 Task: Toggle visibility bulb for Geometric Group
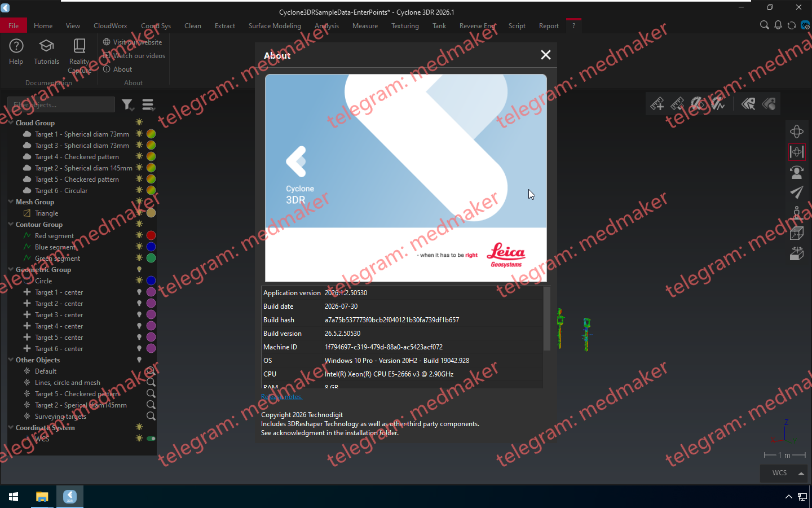coord(139,269)
